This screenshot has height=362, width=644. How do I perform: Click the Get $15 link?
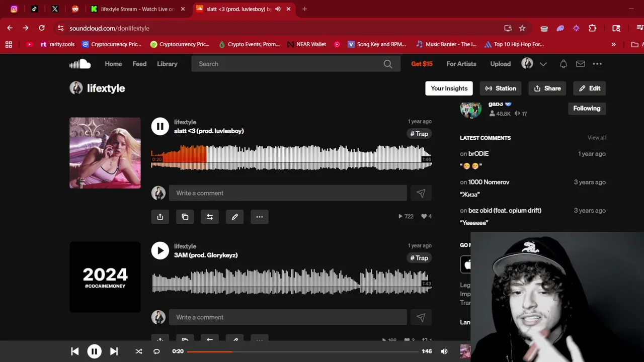pyautogui.click(x=422, y=64)
